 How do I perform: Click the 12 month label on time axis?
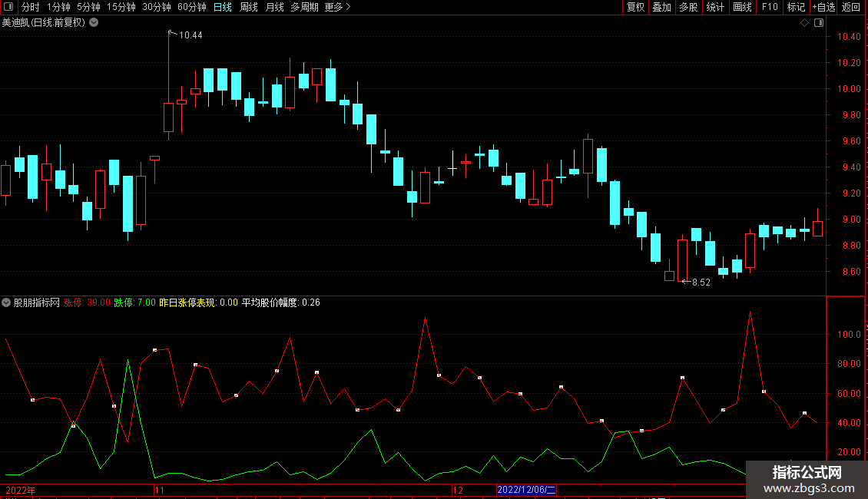[457, 490]
